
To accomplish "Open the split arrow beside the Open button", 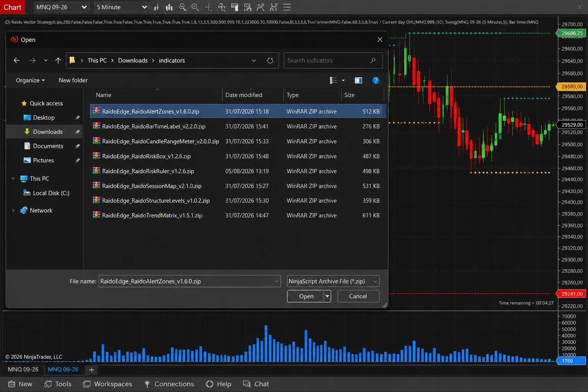I will [327, 296].
